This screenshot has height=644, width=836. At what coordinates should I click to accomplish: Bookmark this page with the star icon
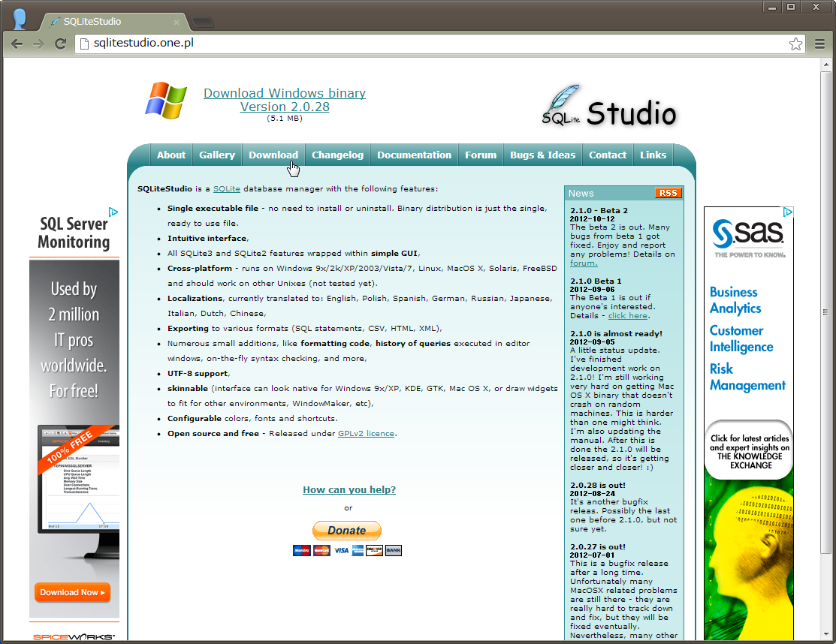[x=795, y=44]
